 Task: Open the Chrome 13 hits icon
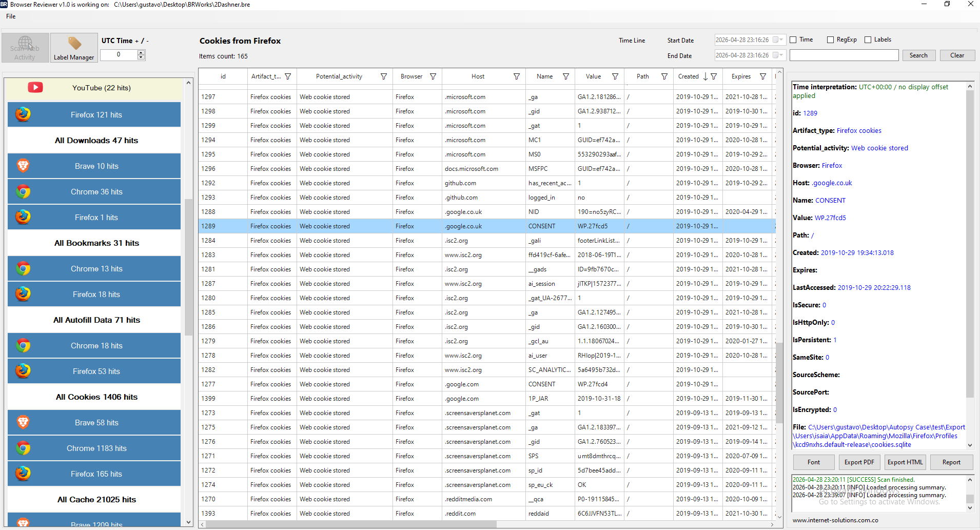[x=23, y=268]
